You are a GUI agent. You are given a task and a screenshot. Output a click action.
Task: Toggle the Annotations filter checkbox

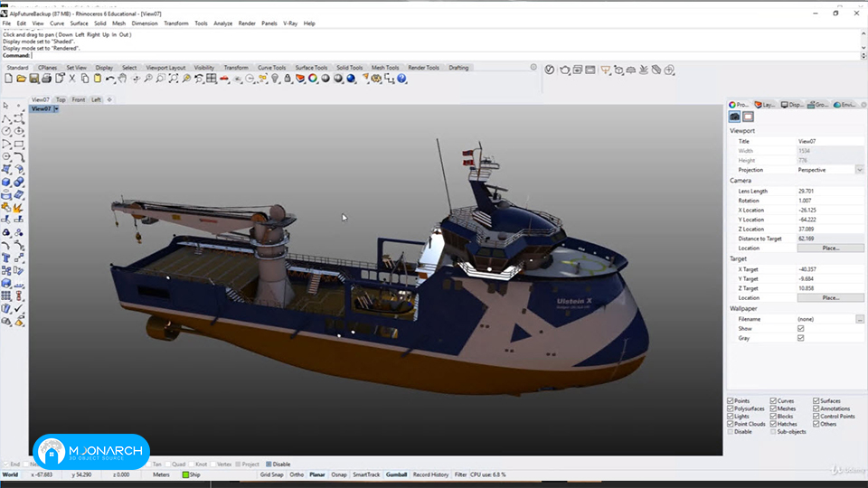pos(816,408)
